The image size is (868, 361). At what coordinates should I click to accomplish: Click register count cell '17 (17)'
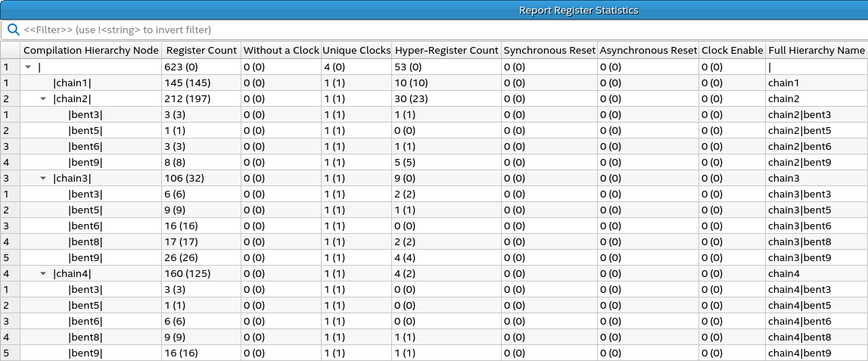pyautogui.click(x=180, y=242)
